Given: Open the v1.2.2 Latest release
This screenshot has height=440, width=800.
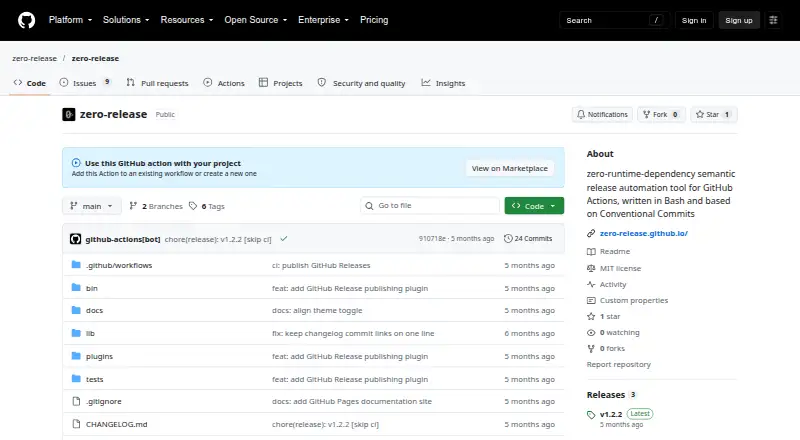Looking at the screenshot, I should pyautogui.click(x=620, y=414).
